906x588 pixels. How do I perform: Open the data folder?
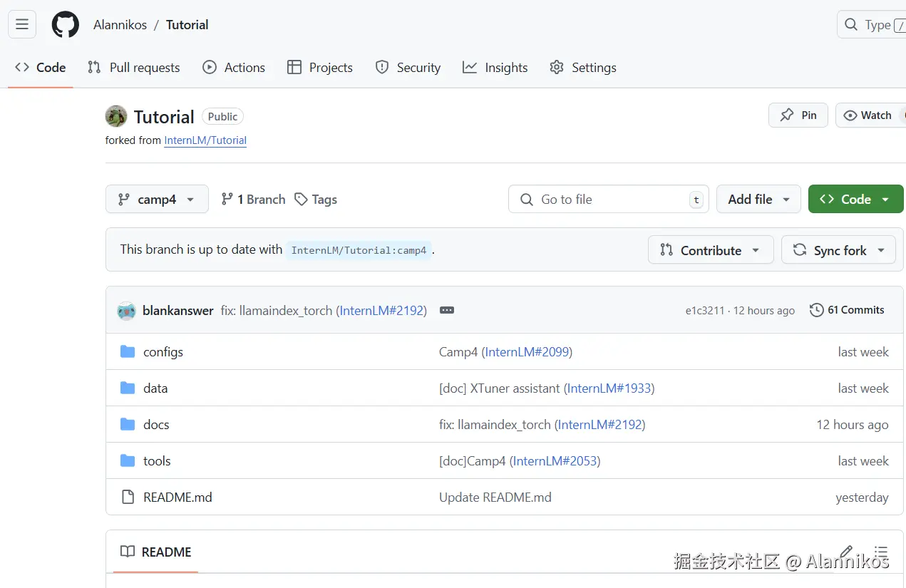coord(155,388)
